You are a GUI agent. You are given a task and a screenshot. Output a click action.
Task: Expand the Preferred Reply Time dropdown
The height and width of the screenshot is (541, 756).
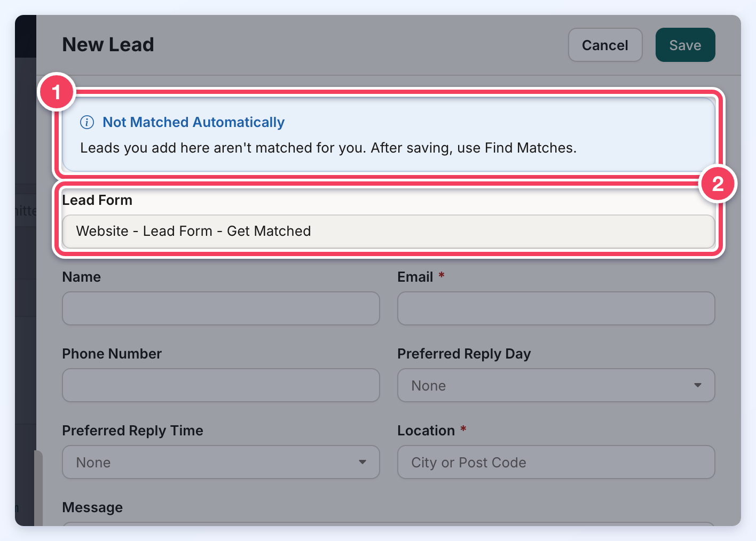tap(221, 462)
